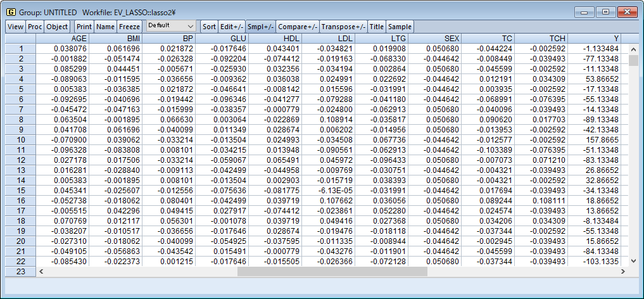Click the group window G icon
Viewport: 644px width, 299px height.
tap(11, 12)
